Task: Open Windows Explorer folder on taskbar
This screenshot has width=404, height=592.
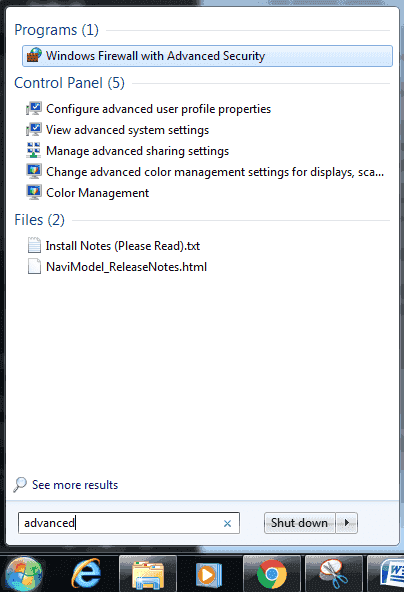Action: 148,574
